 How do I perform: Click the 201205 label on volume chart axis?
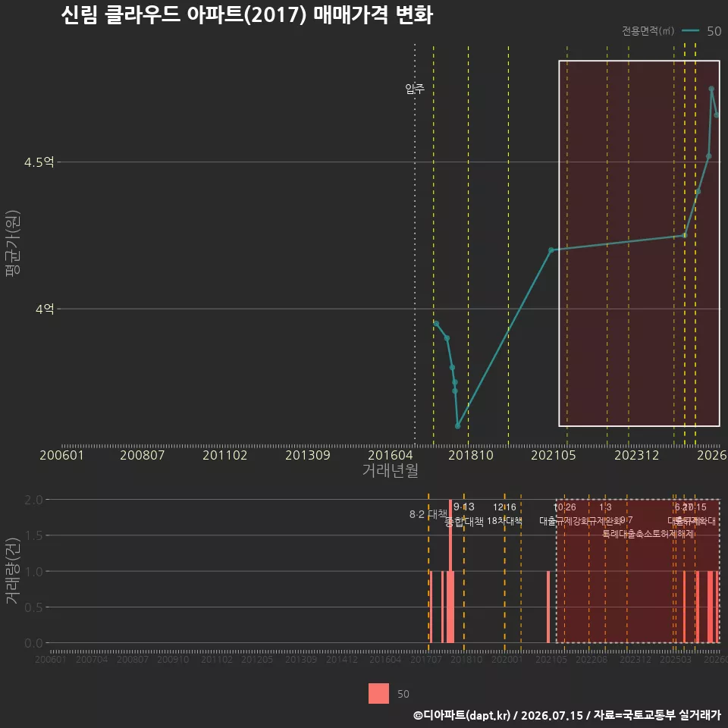(257, 659)
